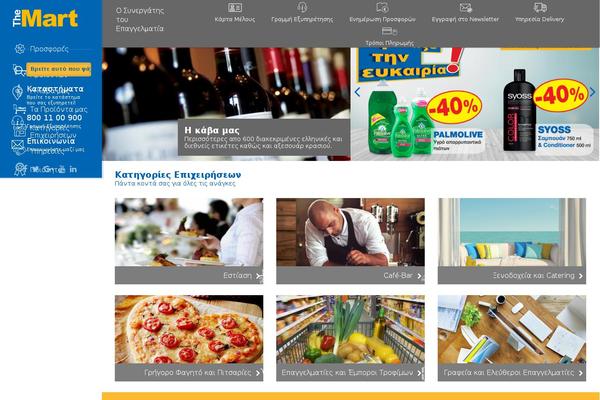Expand the Café-Bar category arrow

tap(419, 276)
